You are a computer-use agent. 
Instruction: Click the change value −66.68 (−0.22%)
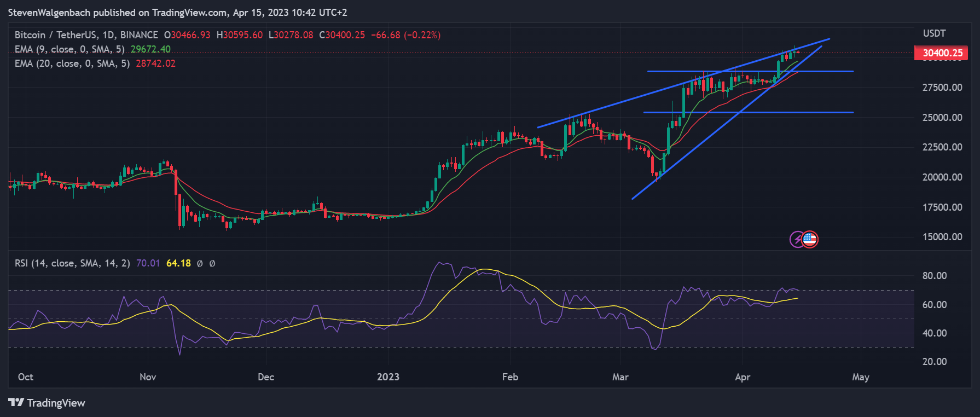405,35
